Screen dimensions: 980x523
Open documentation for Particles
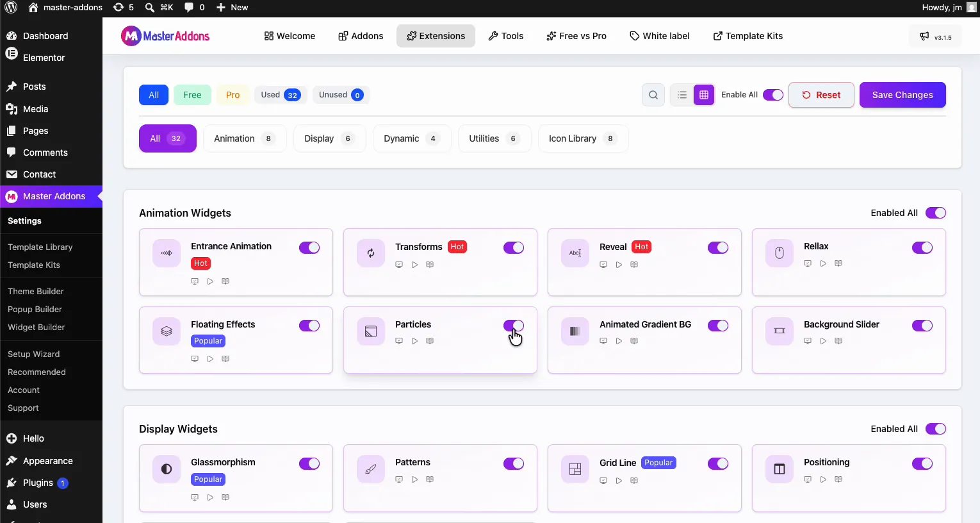tap(430, 341)
